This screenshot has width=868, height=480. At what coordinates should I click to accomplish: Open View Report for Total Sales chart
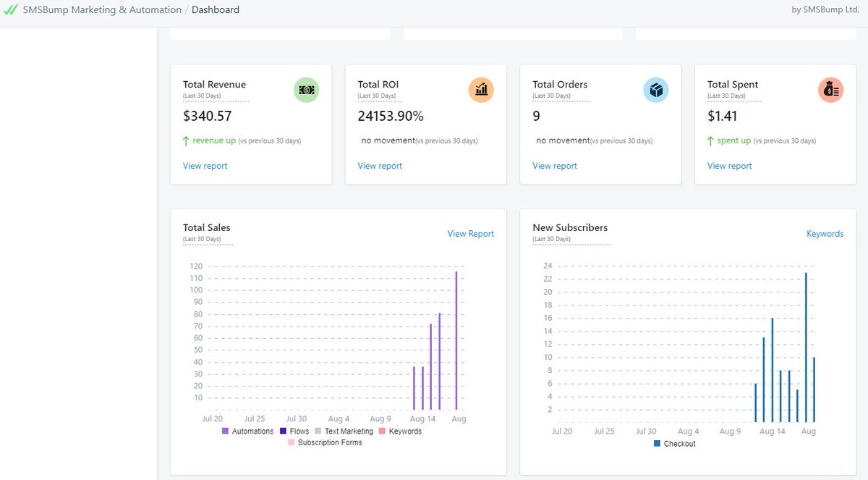471,234
